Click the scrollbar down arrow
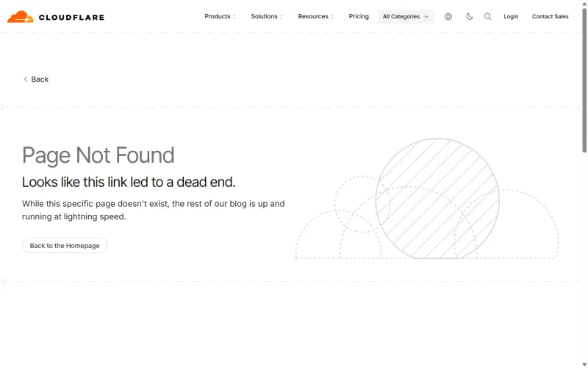The width and height of the screenshot is (588, 368). (584, 364)
